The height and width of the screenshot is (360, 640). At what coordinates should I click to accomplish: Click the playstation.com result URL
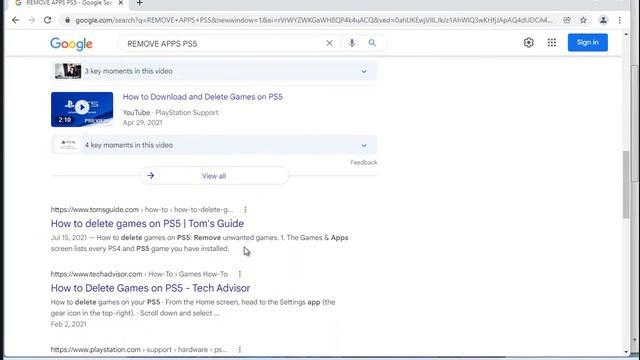pyautogui.click(x=139, y=349)
